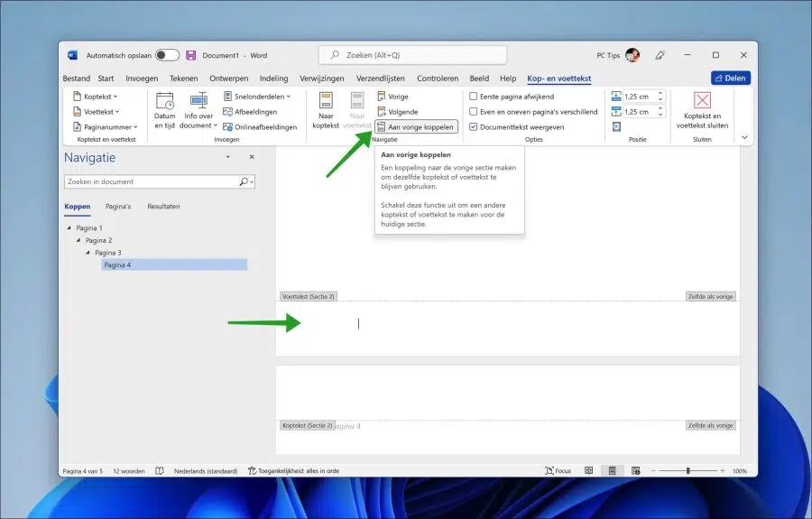
Task: Switch to Invoegen tab
Action: click(x=142, y=79)
